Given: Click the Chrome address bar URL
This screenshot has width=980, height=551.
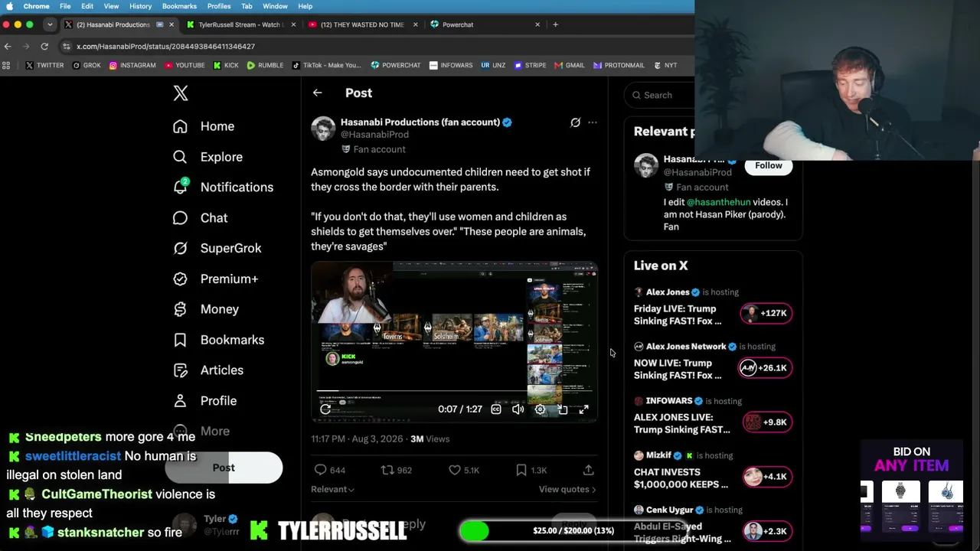Looking at the screenshot, I should point(165,47).
